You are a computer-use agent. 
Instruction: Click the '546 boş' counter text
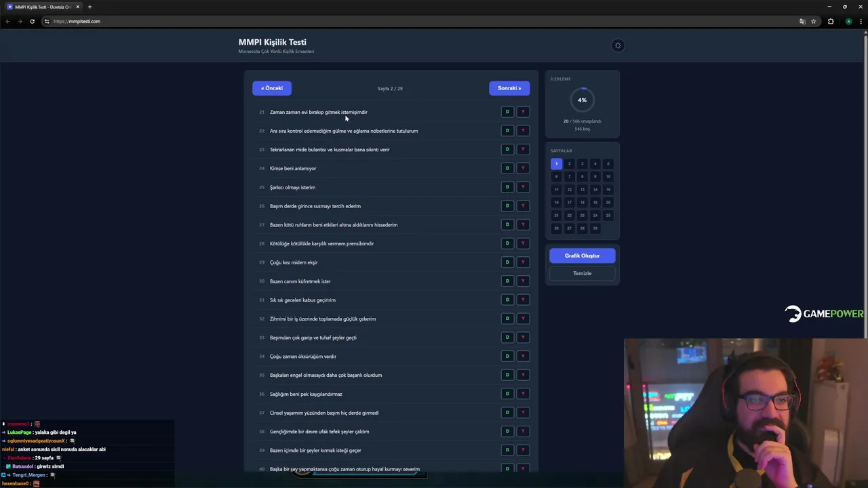(x=582, y=129)
